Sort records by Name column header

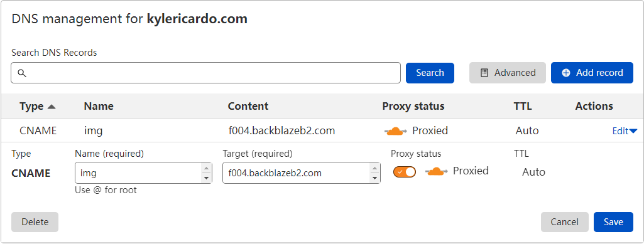pos(99,106)
